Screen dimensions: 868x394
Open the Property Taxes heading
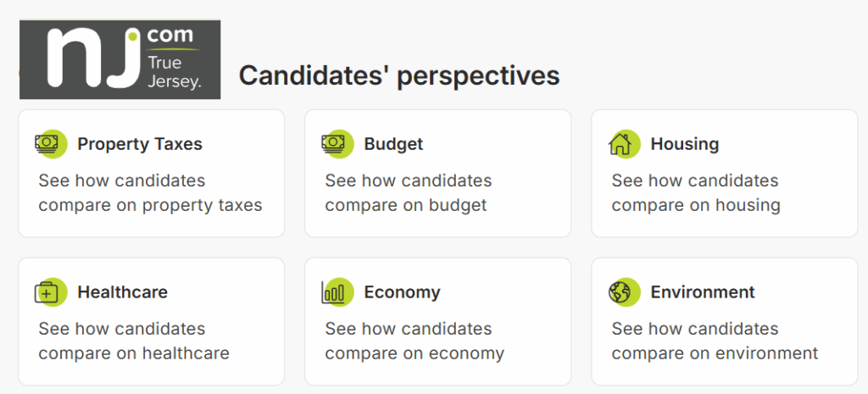pos(140,144)
